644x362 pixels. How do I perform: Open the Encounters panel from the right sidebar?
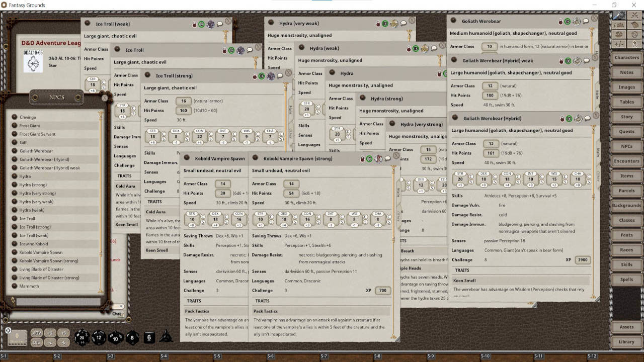click(626, 161)
